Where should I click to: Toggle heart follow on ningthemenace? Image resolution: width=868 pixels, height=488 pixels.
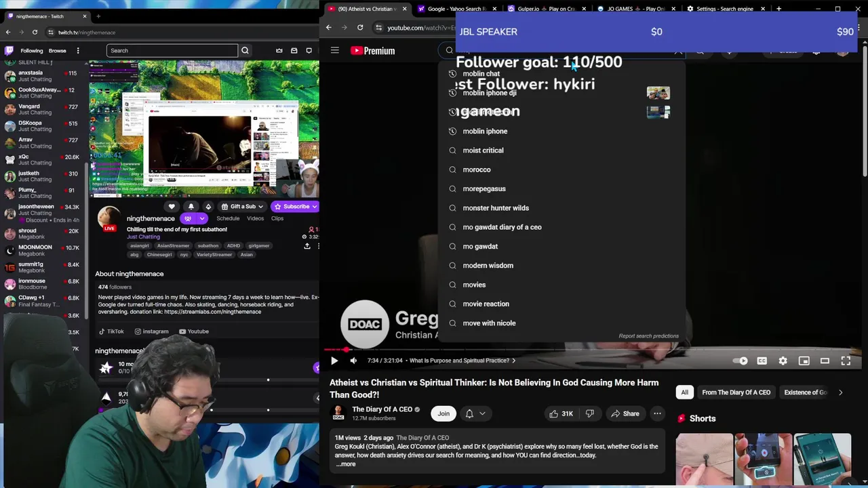pyautogui.click(x=172, y=206)
